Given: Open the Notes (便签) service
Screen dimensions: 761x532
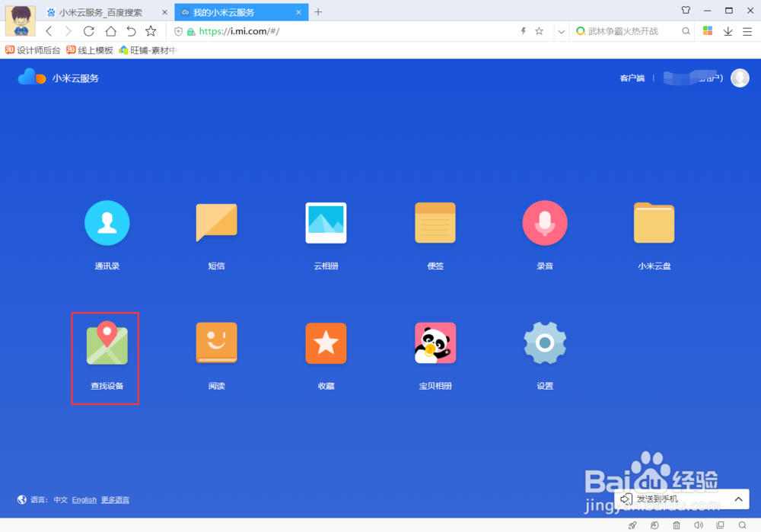Looking at the screenshot, I should [x=435, y=223].
